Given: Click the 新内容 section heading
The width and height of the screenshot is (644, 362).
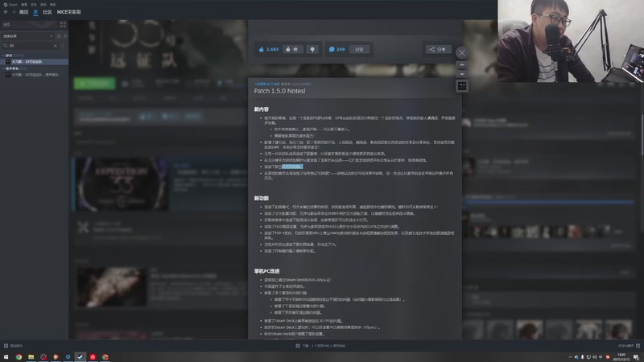Looking at the screenshot, I should [x=261, y=109].
